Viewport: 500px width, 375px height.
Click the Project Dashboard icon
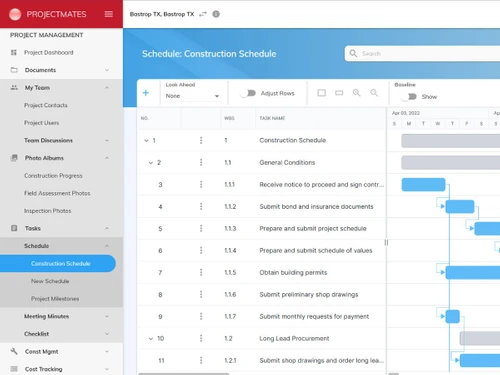click(x=14, y=52)
